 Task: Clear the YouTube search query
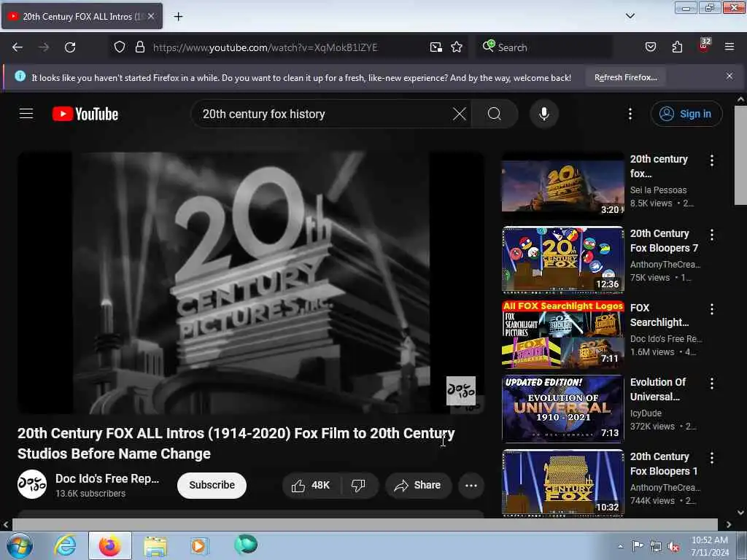[460, 114]
